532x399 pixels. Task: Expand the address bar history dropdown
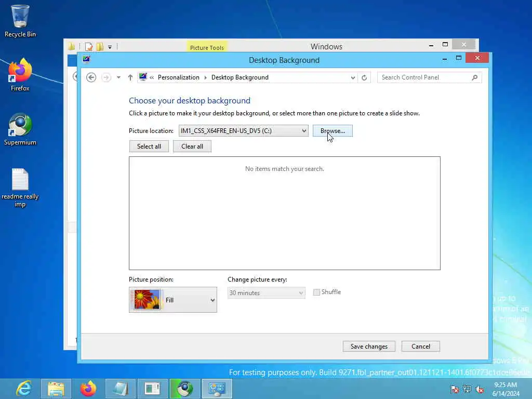353,78
